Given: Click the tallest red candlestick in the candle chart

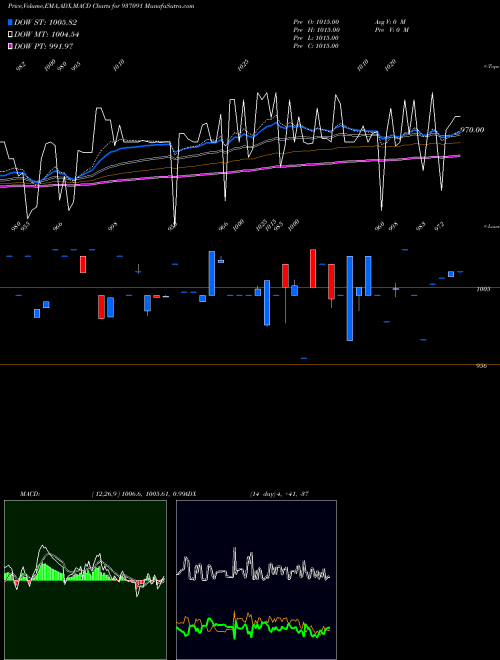Looking at the screenshot, I should (x=313, y=269).
